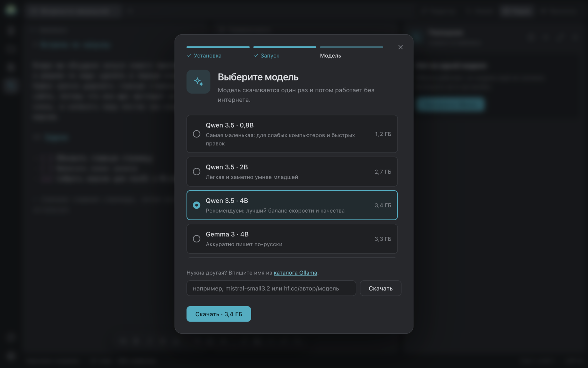Click the 1,2 ГБ size label
588x368 pixels.
point(383,134)
